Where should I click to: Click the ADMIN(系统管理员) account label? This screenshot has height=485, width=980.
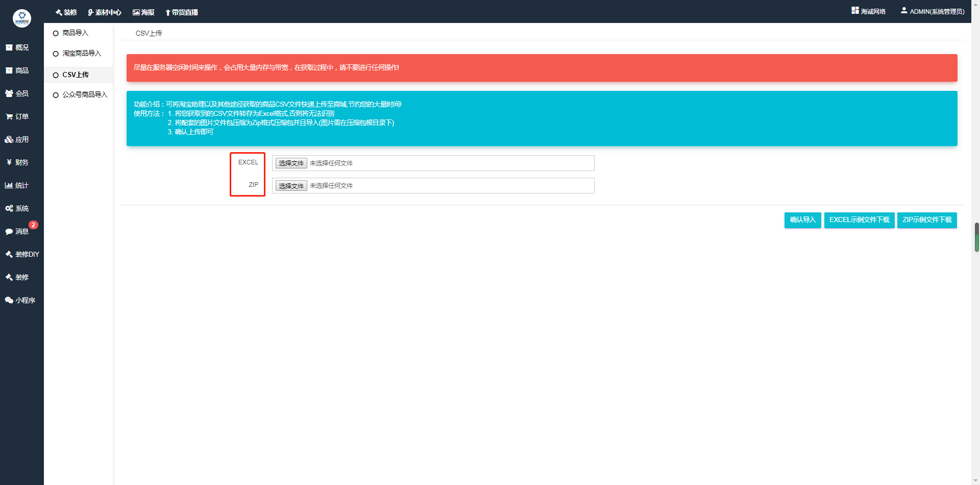(x=937, y=11)
